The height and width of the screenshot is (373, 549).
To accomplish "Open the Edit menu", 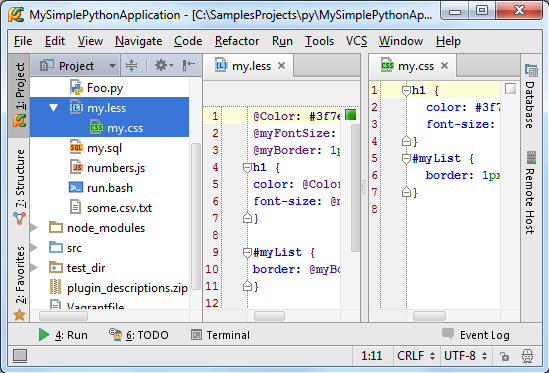I will coord(55,41).
